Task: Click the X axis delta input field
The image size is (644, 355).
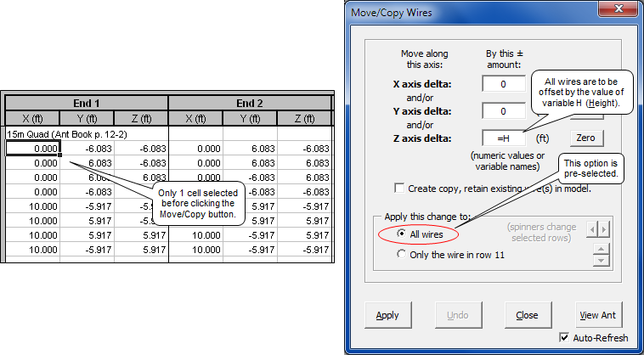Action: pos(503,84)
